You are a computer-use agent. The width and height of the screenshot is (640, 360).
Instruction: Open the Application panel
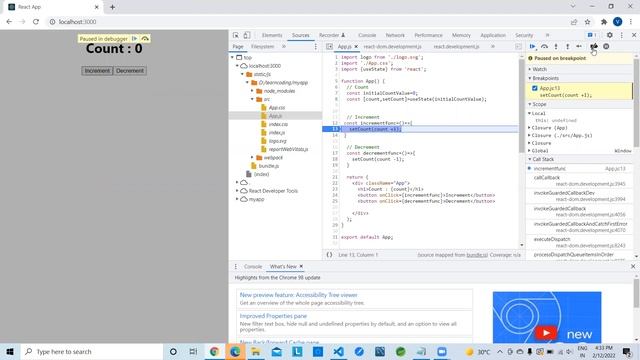click(x=493, y=35)
